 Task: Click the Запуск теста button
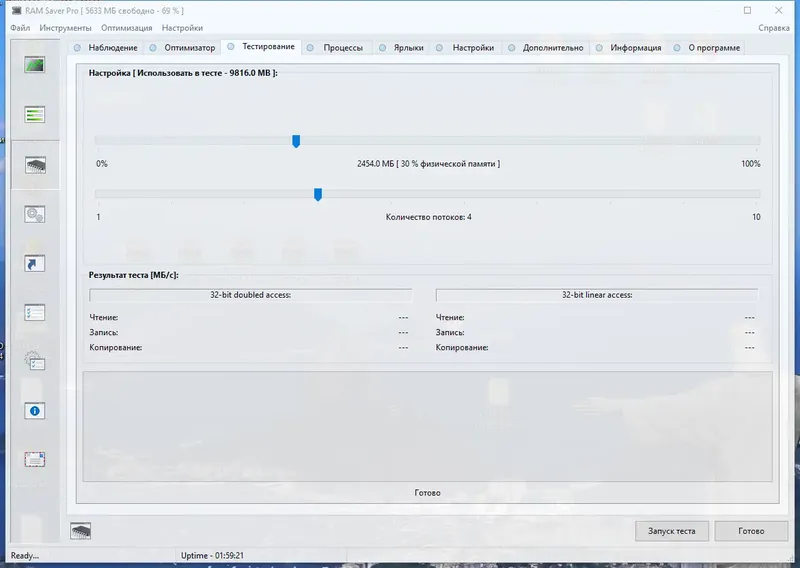pyautogui.click(x=671, y=531)
